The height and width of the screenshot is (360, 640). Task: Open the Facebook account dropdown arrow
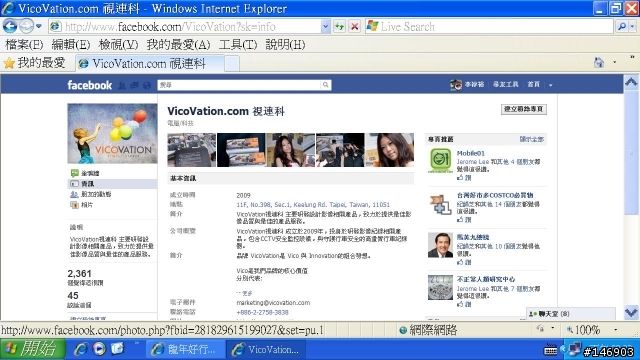pyautogui.click(x=551, y=85)
